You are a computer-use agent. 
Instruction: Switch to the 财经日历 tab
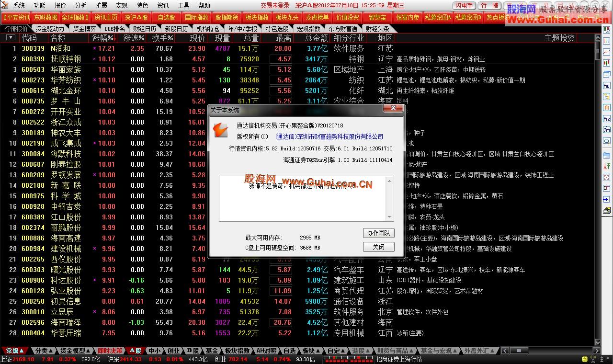[145, 28]
